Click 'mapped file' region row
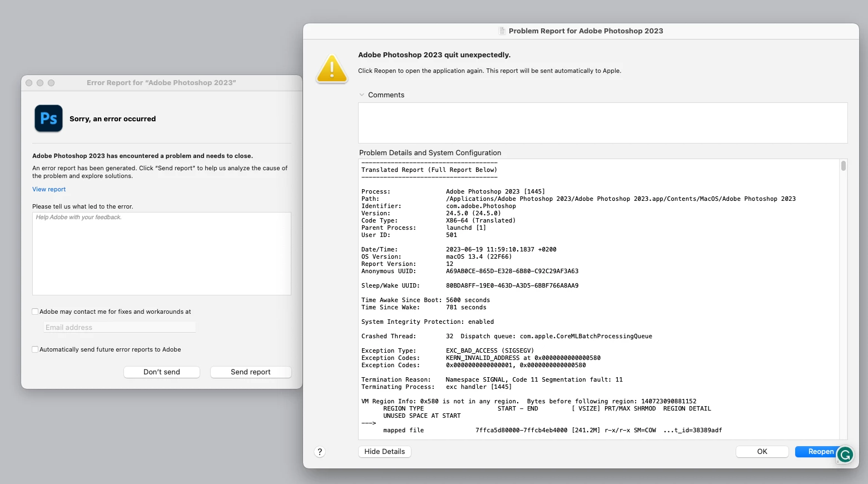Viewport: 868px width, 484px height. [553, 431]
